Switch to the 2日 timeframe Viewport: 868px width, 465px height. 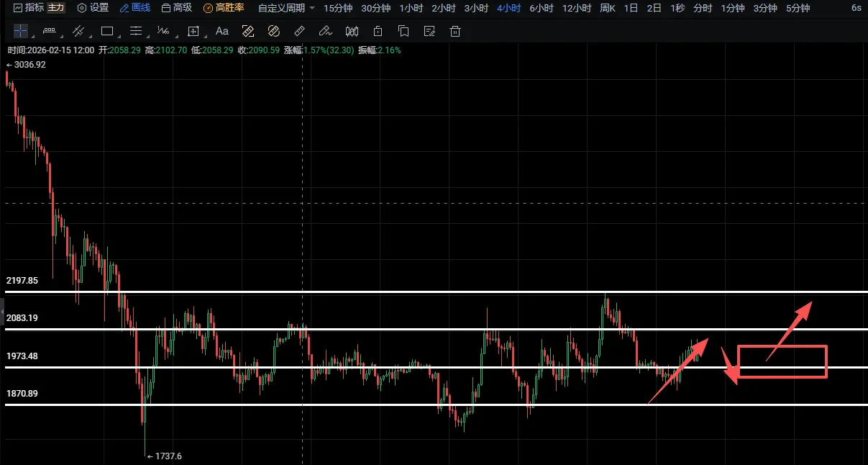tap(654, 8)
